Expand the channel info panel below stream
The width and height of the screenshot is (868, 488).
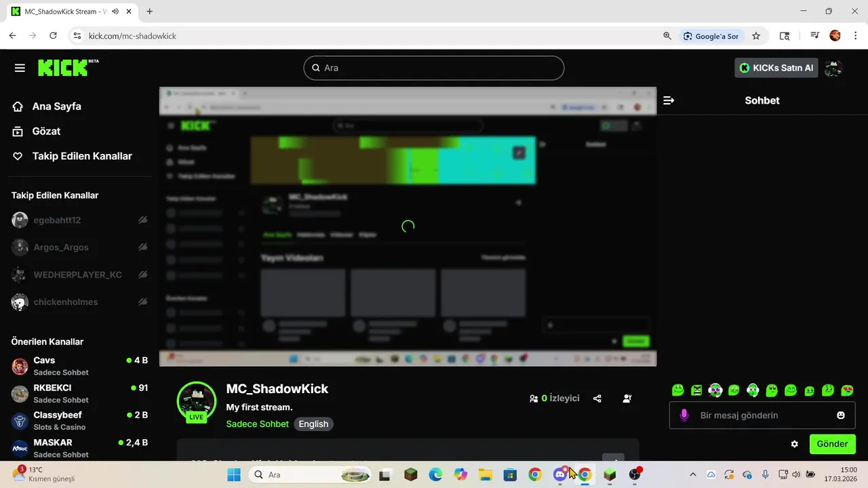[x=613, y=457]
